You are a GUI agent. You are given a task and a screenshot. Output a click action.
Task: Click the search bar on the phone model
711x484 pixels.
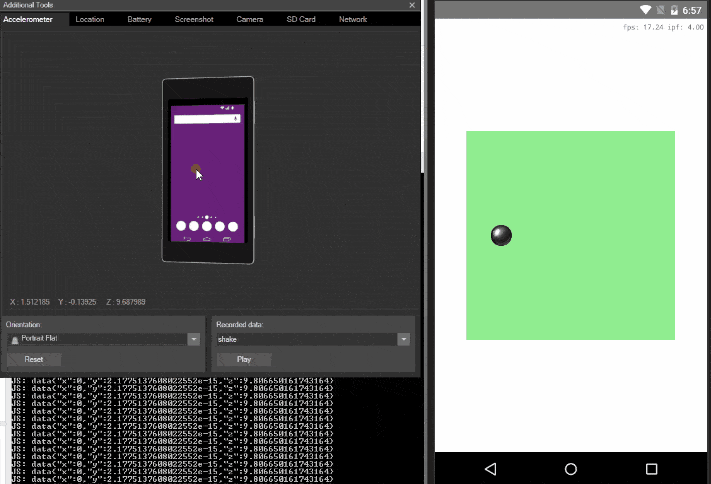point(207,119)
